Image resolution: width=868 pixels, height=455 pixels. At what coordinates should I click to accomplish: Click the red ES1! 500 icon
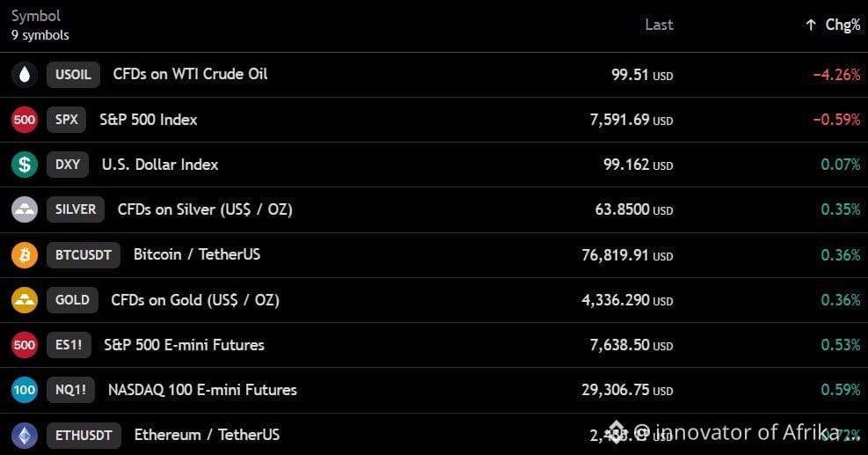point(25,345)
